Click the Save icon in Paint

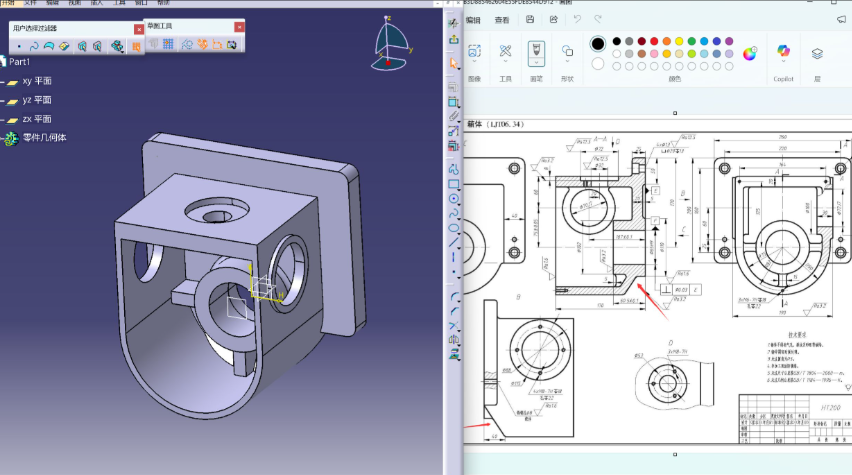click(530, 20)
